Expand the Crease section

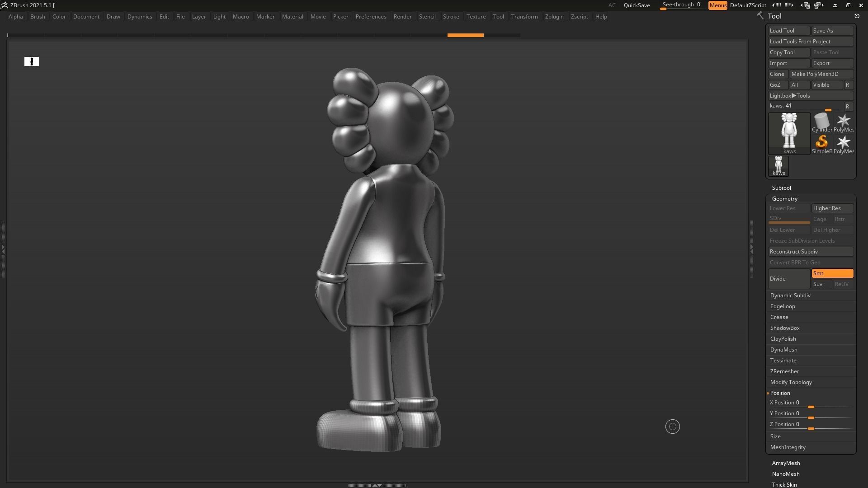tap(779, 317)
